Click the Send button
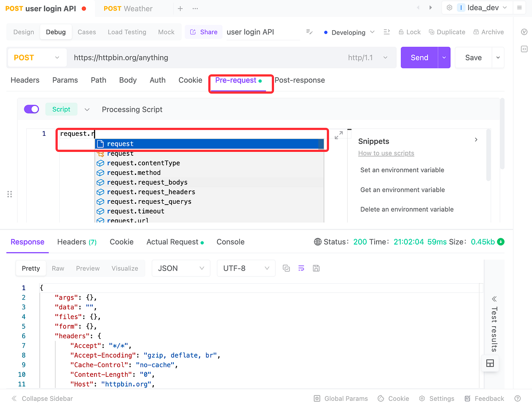 coord(419,57)
